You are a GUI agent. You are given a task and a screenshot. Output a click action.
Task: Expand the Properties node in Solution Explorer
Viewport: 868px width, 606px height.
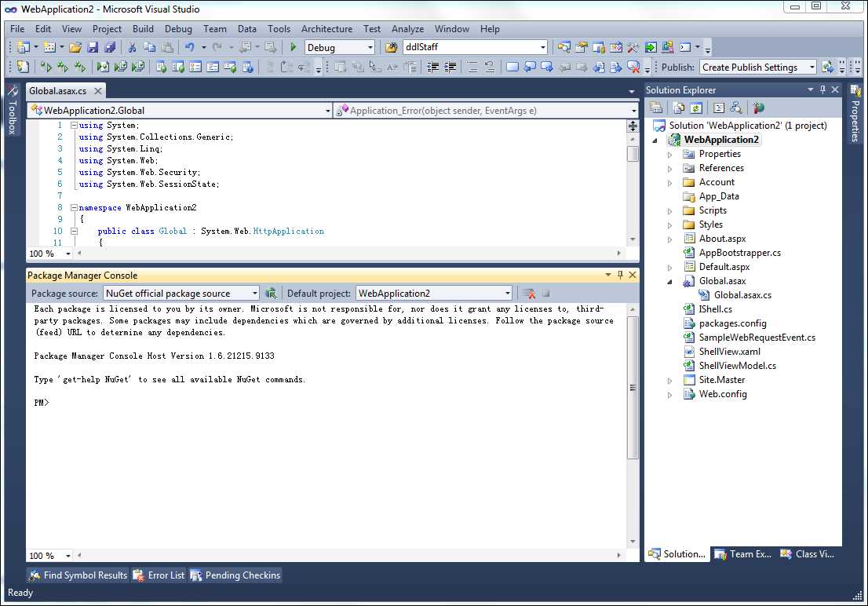tap(669, 155)
